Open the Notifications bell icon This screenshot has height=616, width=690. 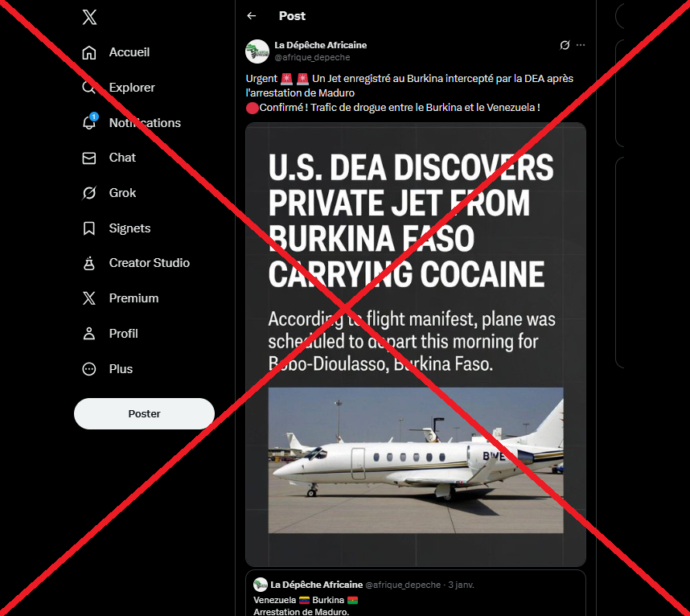coord(89,123)
